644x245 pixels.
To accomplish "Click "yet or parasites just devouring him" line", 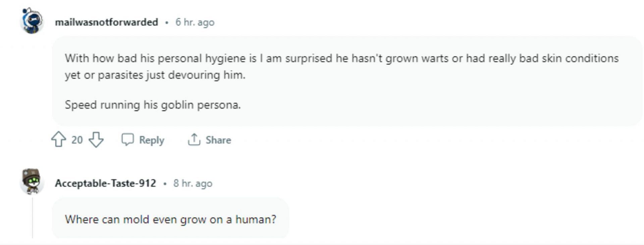I will [x=155, y=75].
